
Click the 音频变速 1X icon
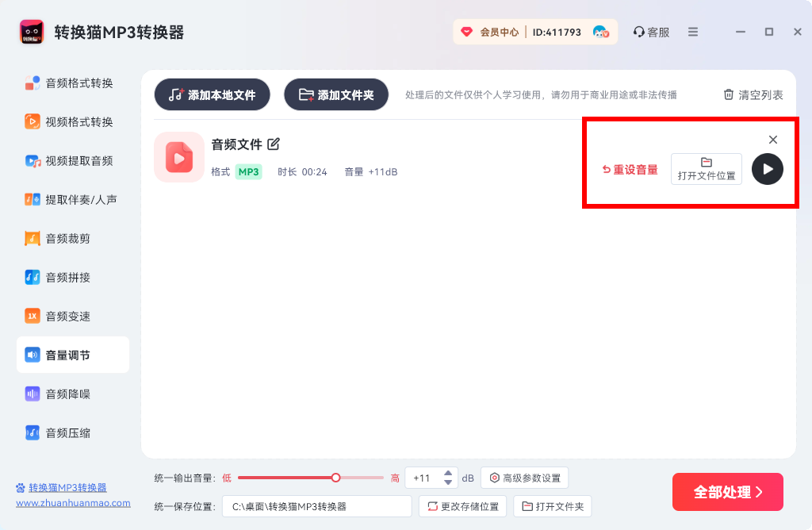(x=32, y=316)
